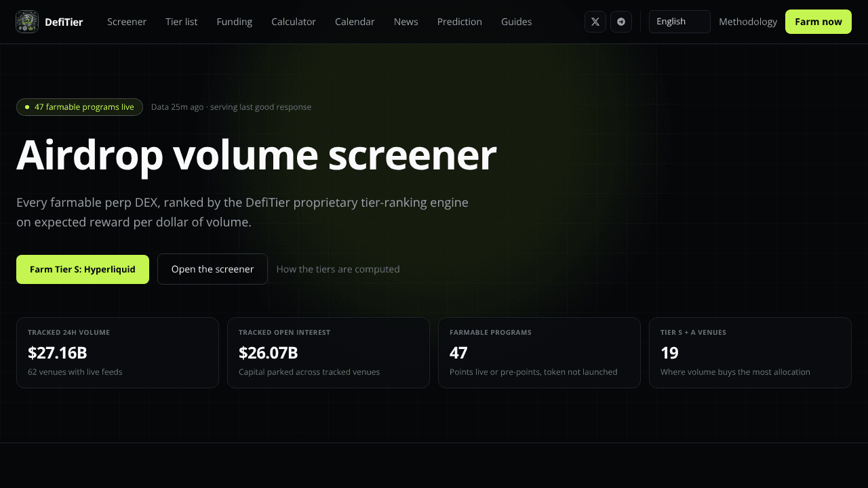
Task: Click the DefiTier brand name text
Action: (x=64, y=22)
